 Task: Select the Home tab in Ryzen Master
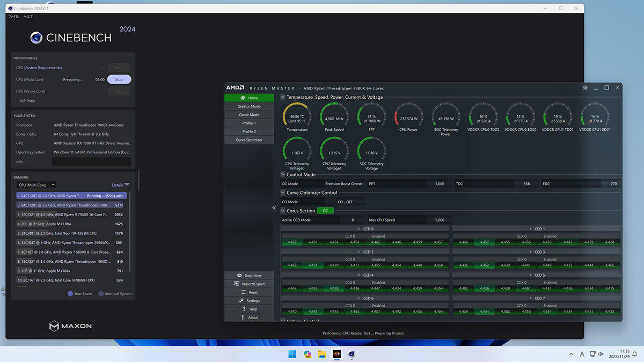249,98
